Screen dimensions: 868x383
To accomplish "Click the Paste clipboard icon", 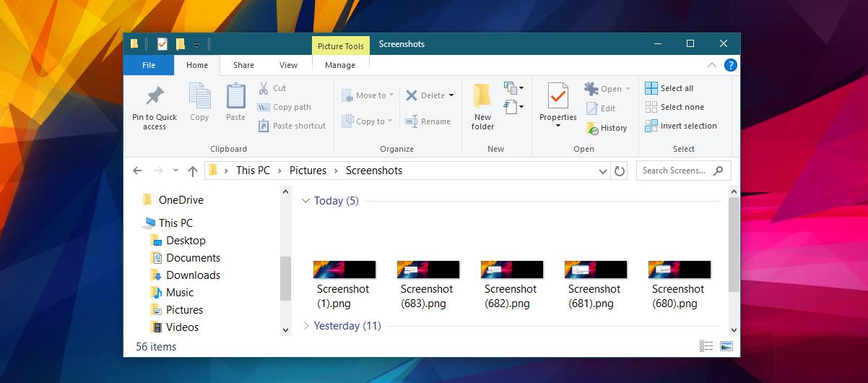I will pyautogui.click(x=235, y=96).
